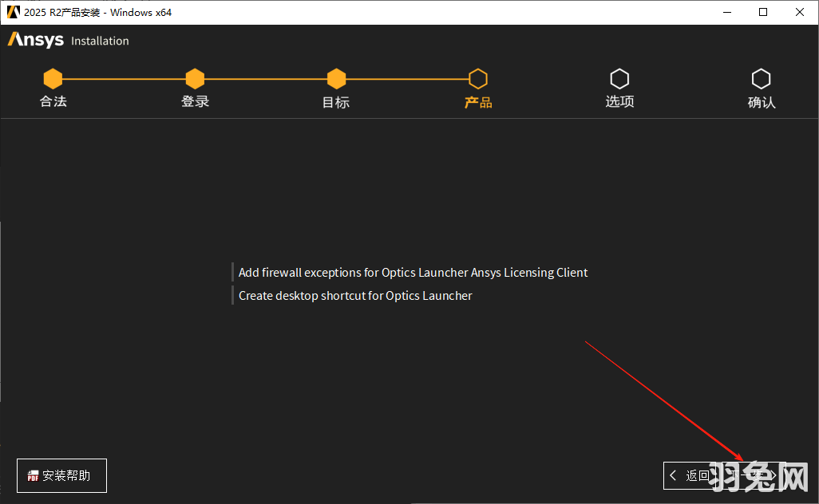
Task: Select the current 产品 hexagon outline
Action: (x=477, y=79)
